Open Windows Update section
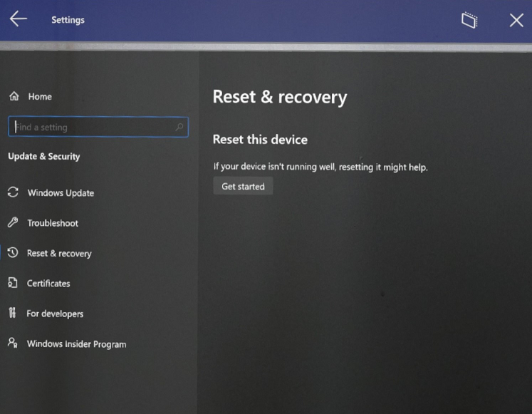This screenshot has width=532, height=414. 61,193
